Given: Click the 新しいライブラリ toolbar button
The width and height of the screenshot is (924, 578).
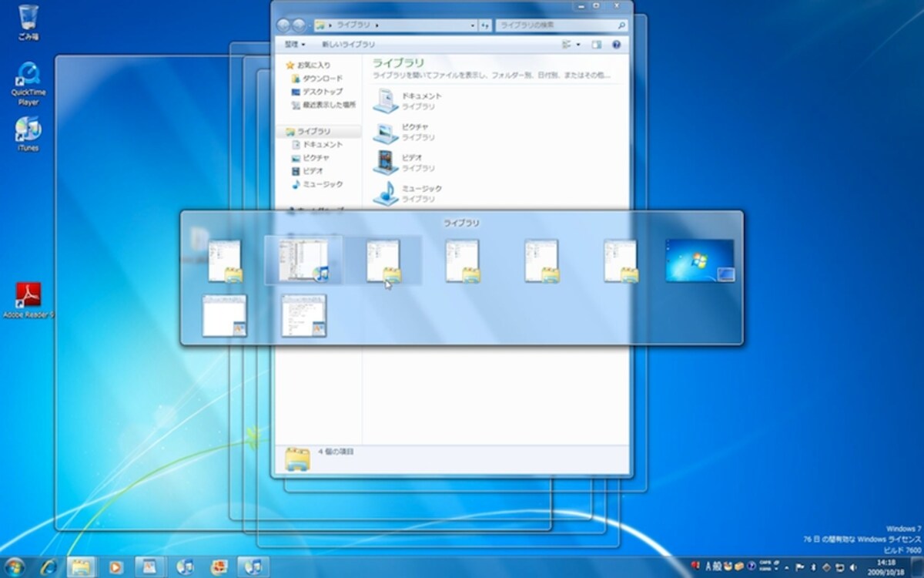Looking at the screenshot, I should [x=349, y=45].
